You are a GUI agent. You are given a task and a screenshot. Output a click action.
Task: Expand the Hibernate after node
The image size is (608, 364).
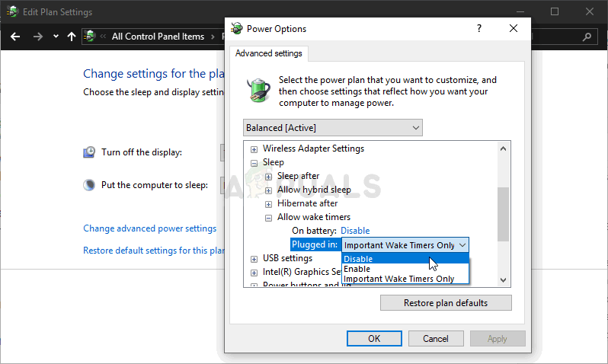pos(268,204)
